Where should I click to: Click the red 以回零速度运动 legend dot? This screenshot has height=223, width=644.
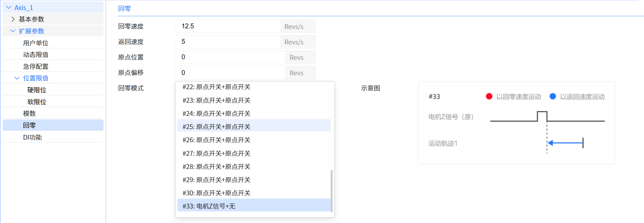[489, 96]
